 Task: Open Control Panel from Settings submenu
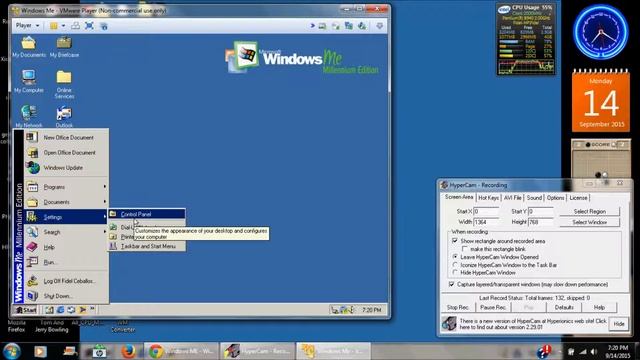[147, 214]
